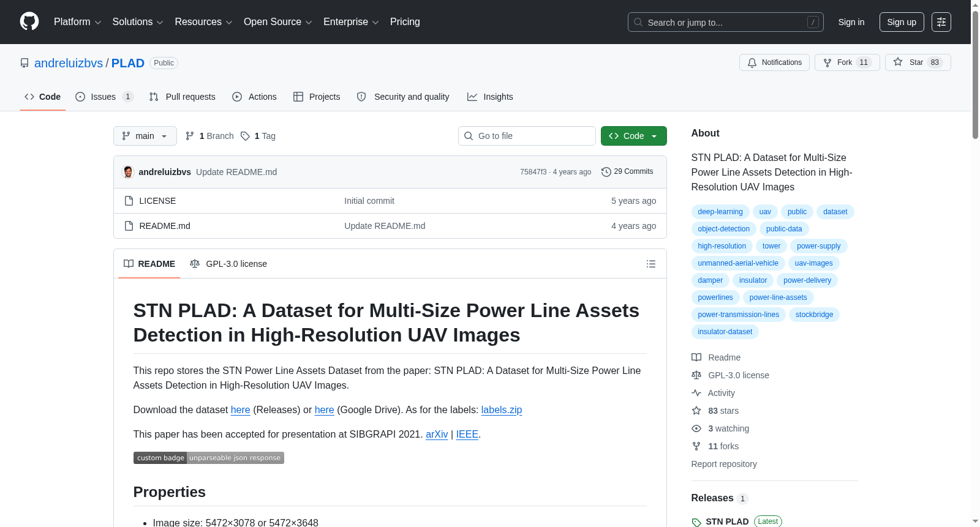Open the IEEE paper link
Viewport: 980px width, 527px height.
(467, 435)
